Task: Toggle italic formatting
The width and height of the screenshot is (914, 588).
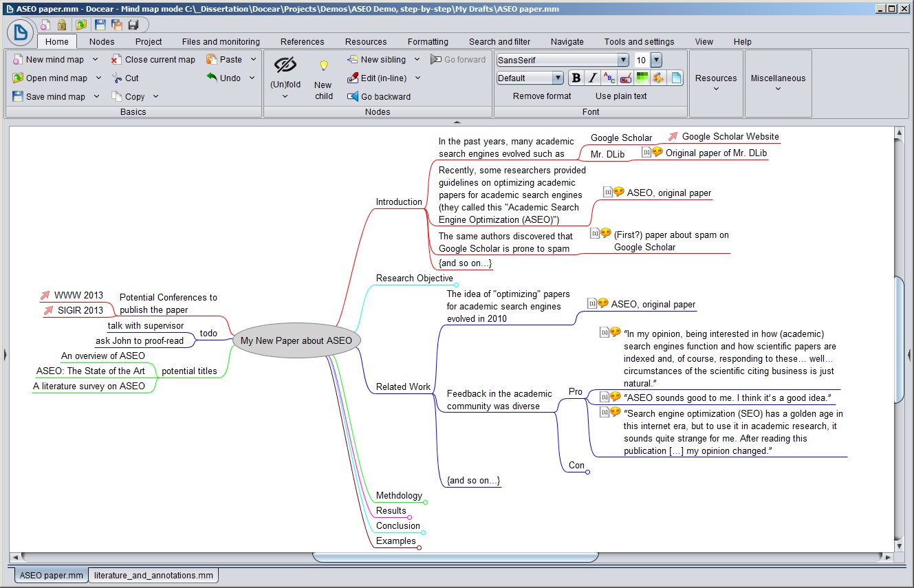Action: pyautogui.click(x=592, y=78)
